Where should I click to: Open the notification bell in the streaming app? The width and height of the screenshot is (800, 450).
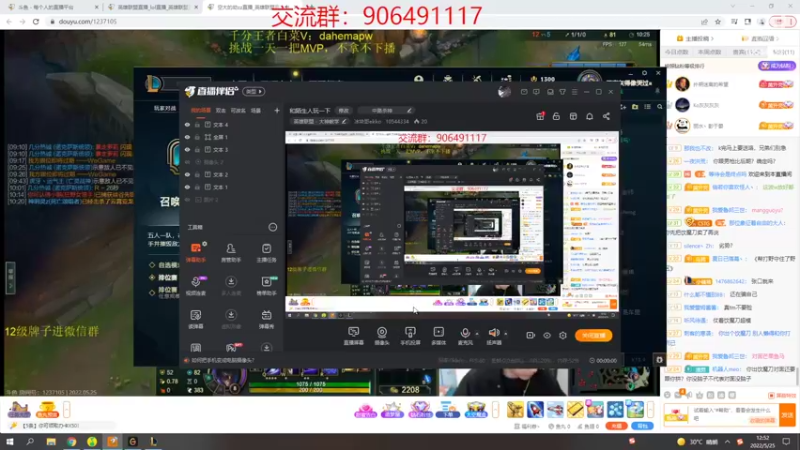coord(589,116)
